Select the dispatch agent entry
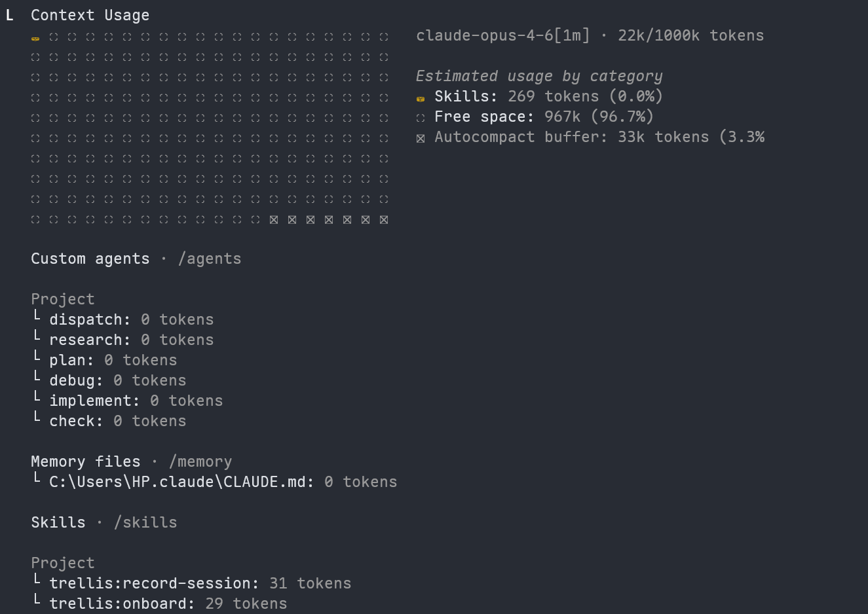Viewport: 868px width, 614px height. [131, 319]
